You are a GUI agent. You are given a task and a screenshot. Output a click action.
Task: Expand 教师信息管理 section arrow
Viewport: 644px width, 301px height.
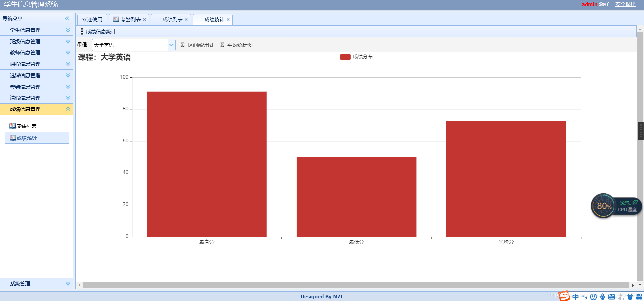coord(68,52)
